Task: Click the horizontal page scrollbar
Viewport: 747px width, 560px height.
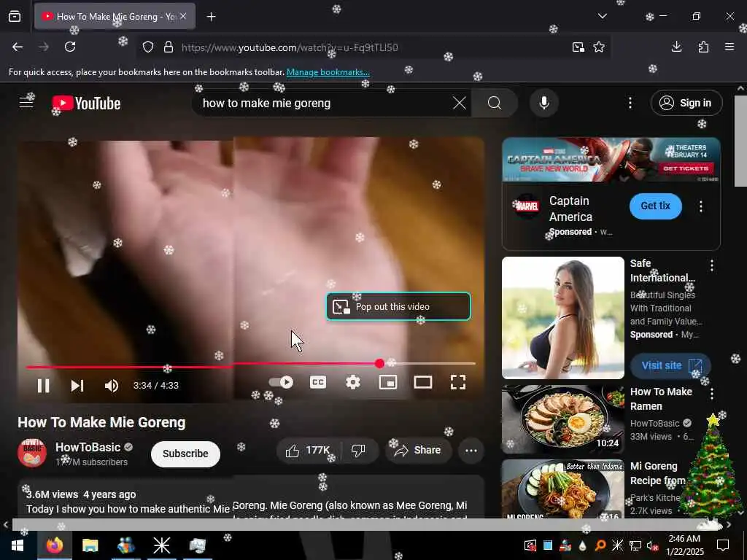Action: 360,525
